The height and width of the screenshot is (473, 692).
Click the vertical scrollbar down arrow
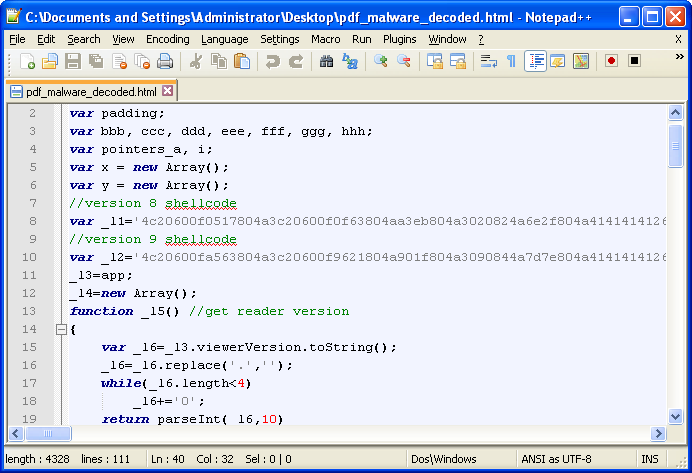(676, 416)
